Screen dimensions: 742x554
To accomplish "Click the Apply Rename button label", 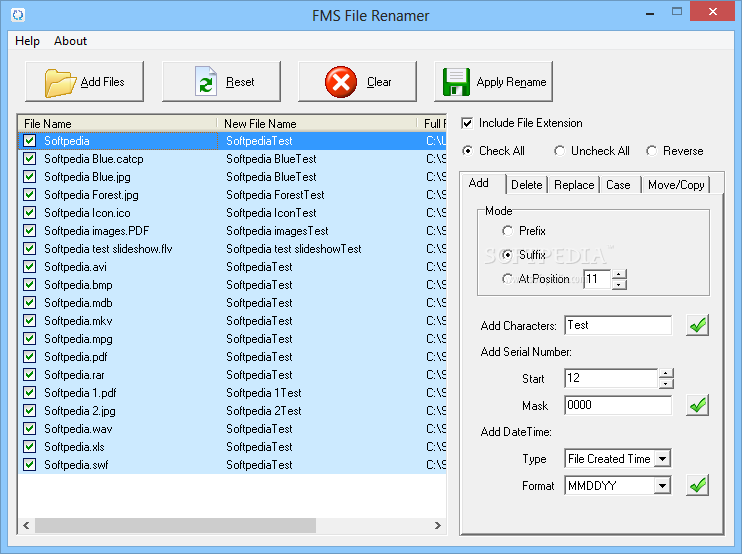I will [512, 82].
